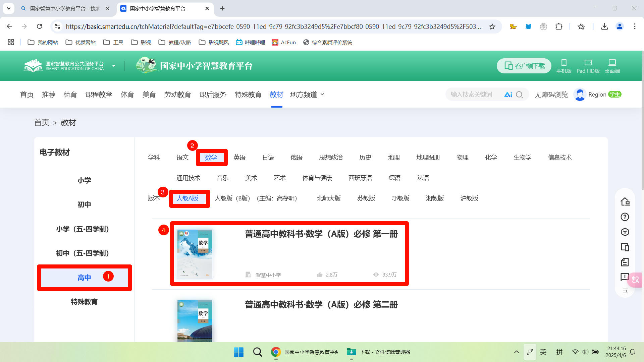Click the AI search assistant icon
This screenshot has height=362, width=644.
(508, 95)
